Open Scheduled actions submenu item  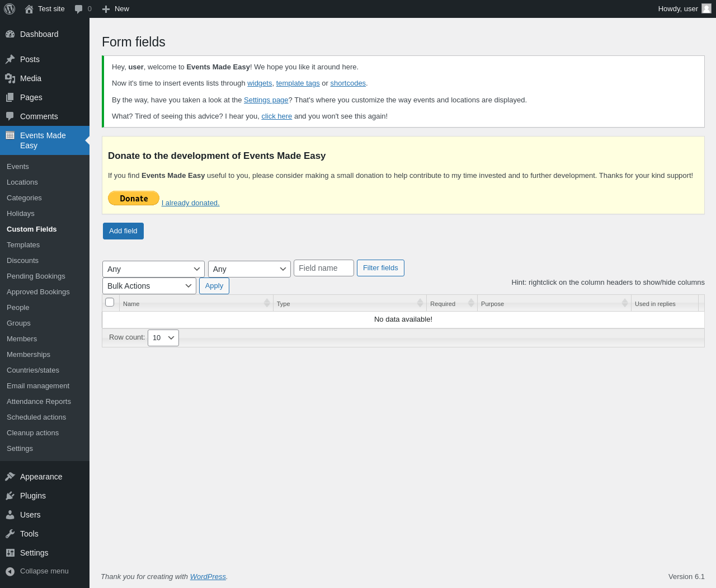pos(36,417)
